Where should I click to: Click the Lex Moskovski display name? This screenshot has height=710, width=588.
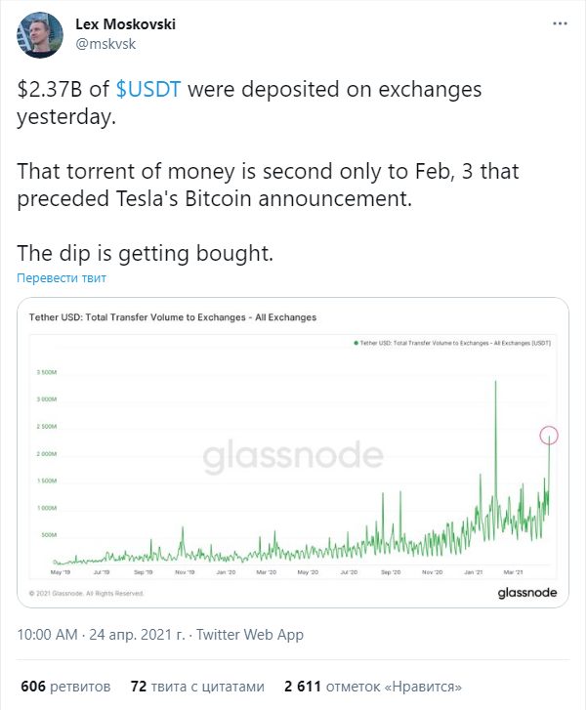coord(125,24)
